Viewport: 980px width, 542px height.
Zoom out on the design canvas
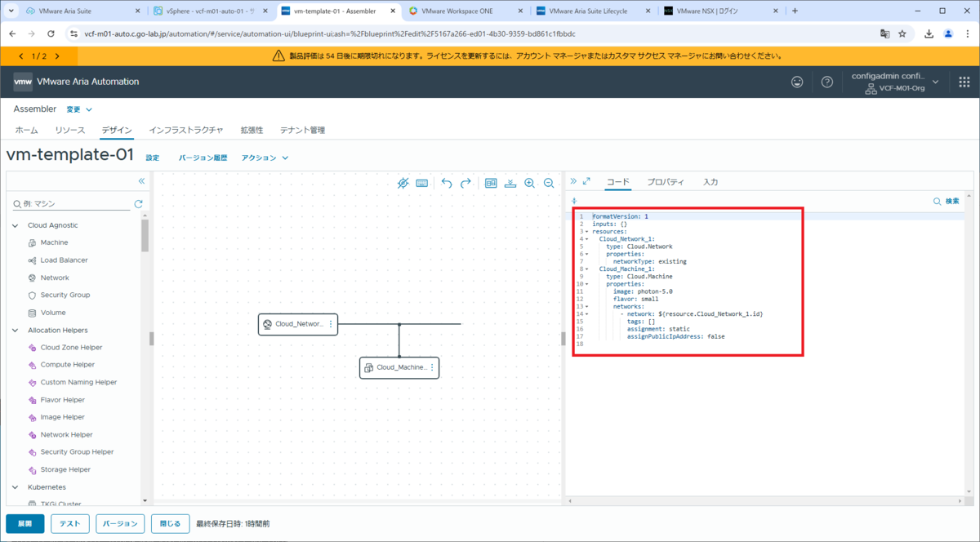pyautogui.click(x=550, y=184)
